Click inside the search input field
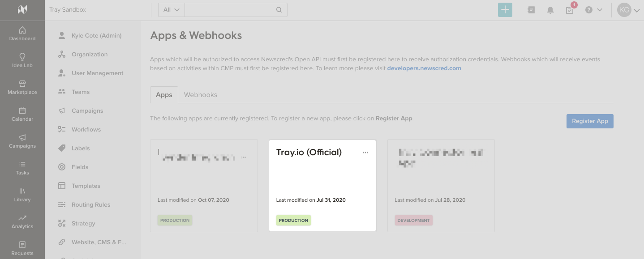This screenshot has height=259, width=644. 233,9
